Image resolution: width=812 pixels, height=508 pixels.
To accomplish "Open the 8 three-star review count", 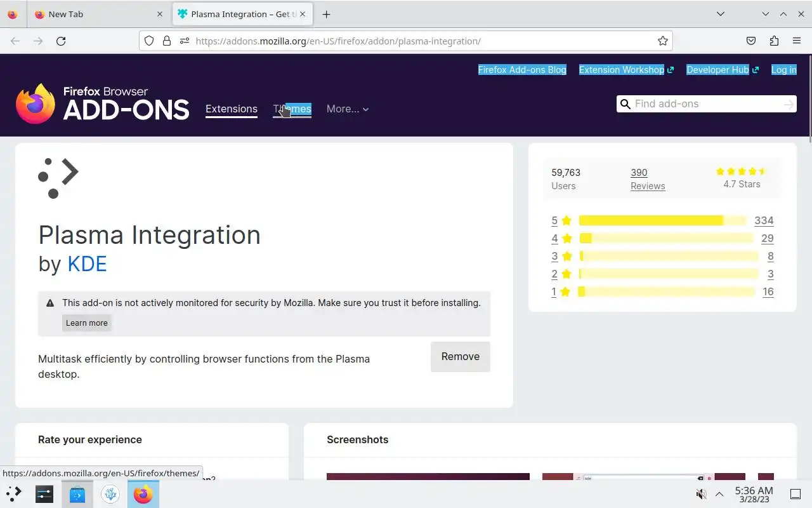I will 771,256.
